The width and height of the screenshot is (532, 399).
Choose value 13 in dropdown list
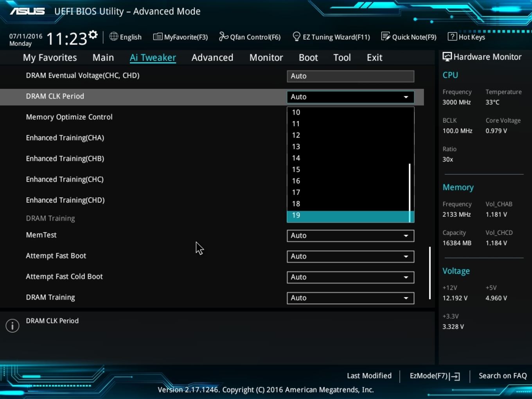(348, 146)
